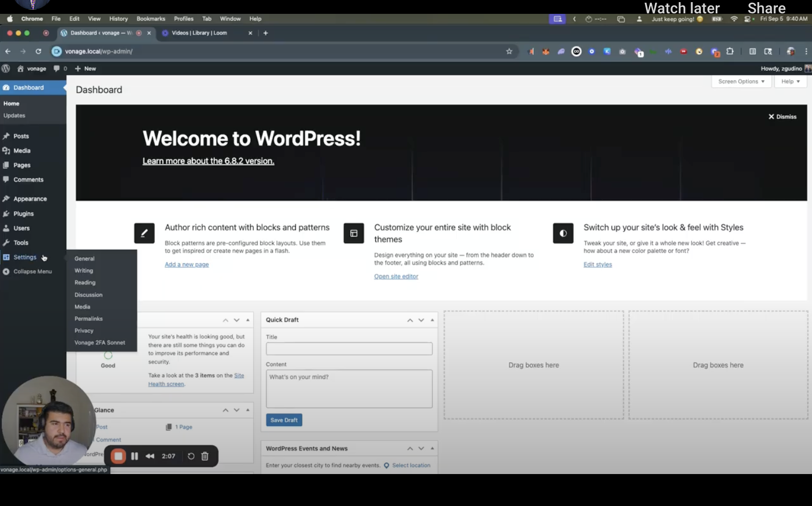
Task: Click the What's on your mind content box
Action: tap(349, 389)
